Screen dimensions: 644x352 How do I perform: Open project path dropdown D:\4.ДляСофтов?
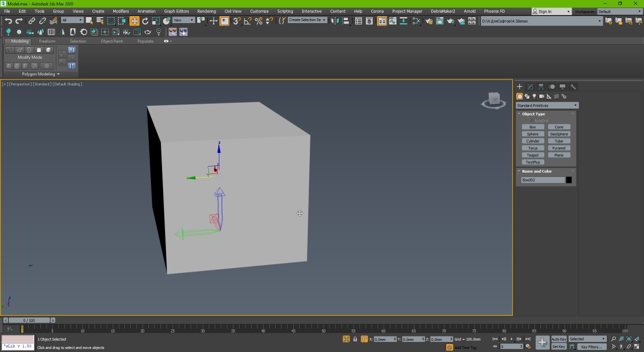tap(541, 21)
